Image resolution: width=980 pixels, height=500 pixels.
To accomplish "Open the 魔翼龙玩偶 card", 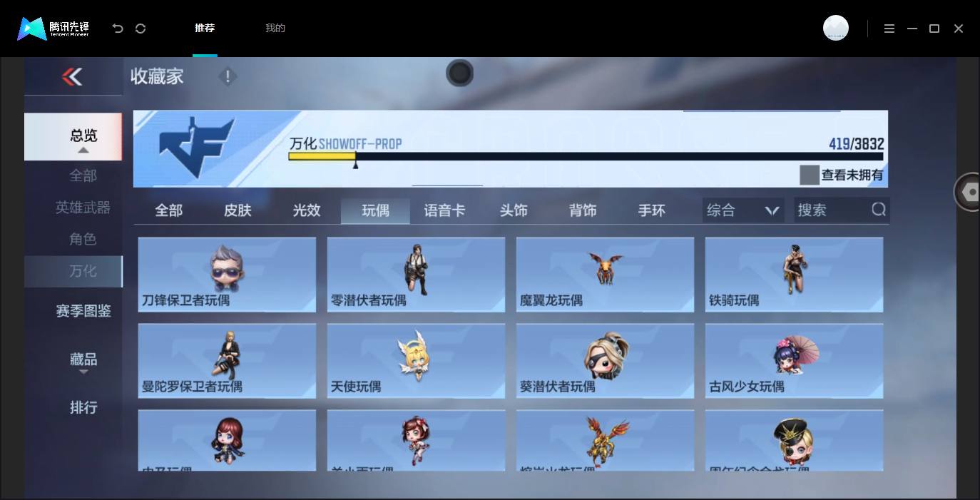I will point(605,275).
